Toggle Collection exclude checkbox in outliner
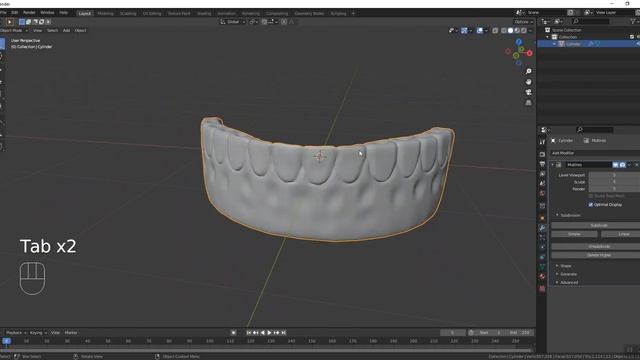This screenshot has width=640, height=360. tap(632, 37)
